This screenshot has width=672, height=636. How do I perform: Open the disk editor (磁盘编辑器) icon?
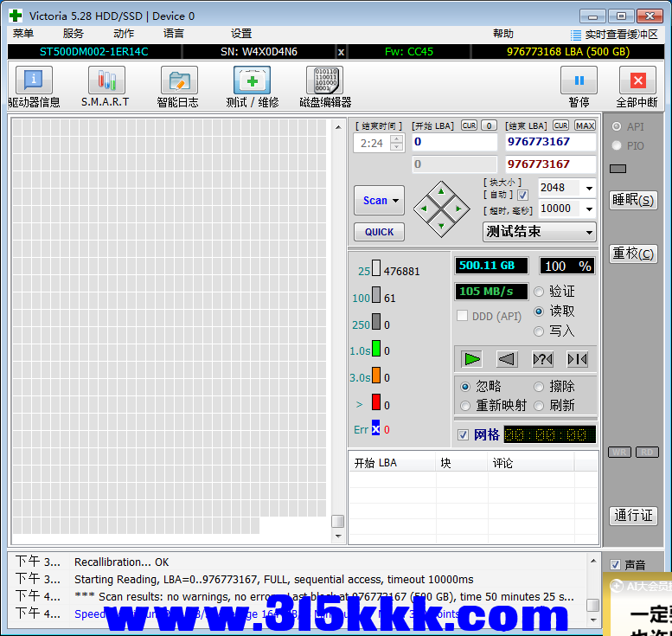[x=325, y=80]
